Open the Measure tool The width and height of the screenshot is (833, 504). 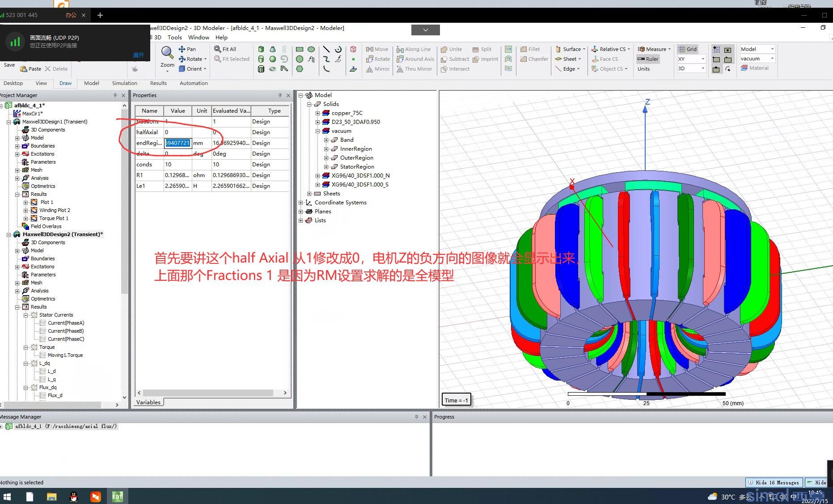(654, 49)
